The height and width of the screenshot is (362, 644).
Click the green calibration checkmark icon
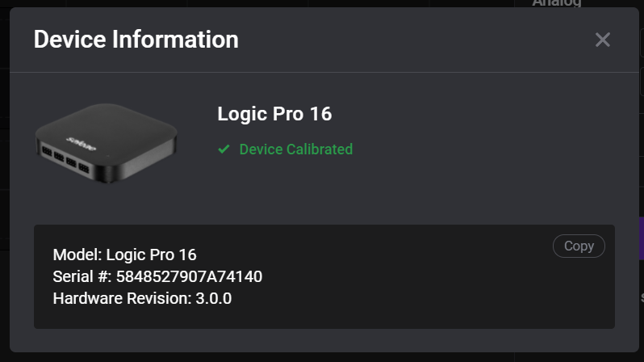[224, 149]
